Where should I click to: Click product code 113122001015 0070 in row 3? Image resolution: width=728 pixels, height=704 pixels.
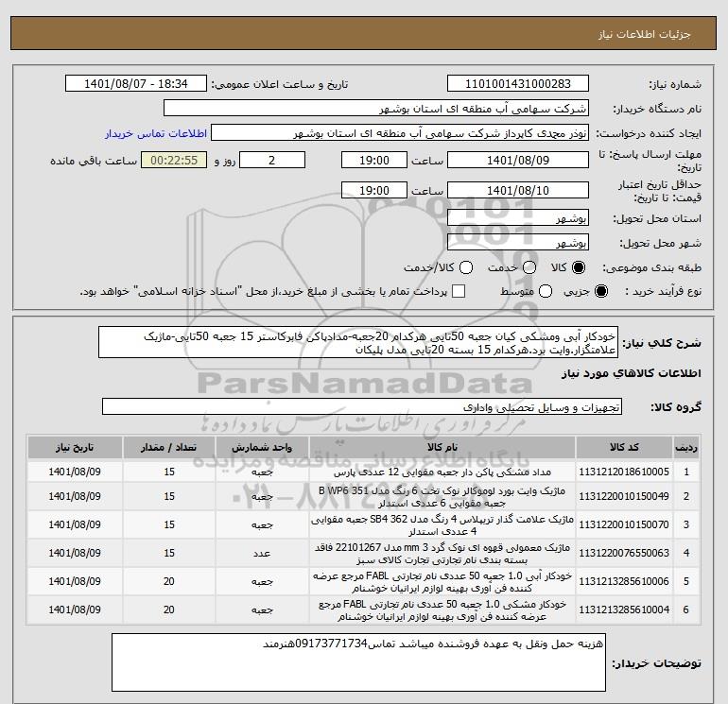(x=624, y=524)
